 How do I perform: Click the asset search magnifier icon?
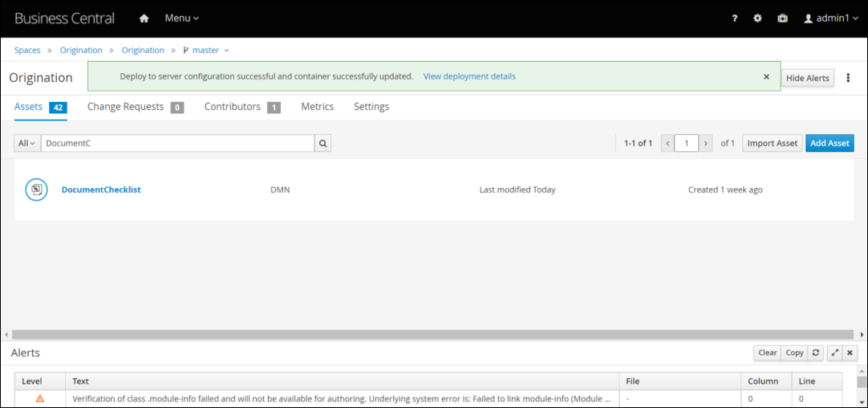pos(322,143)
